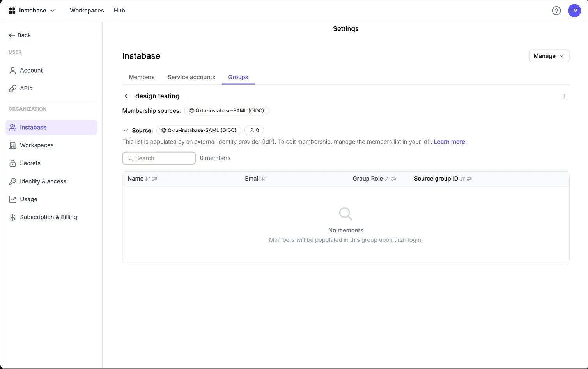
Task: Open Hub in the top navigation
Action: [x=119, y=11]
